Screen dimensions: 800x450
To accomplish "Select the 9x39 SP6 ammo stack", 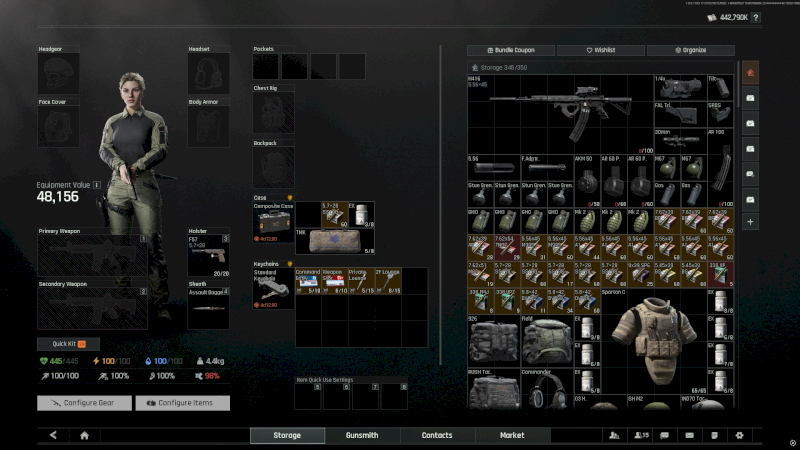I will tap(640, 274).
